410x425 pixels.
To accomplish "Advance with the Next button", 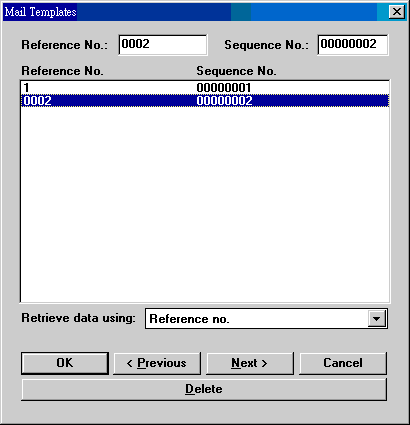I will [x=250, y=363].
